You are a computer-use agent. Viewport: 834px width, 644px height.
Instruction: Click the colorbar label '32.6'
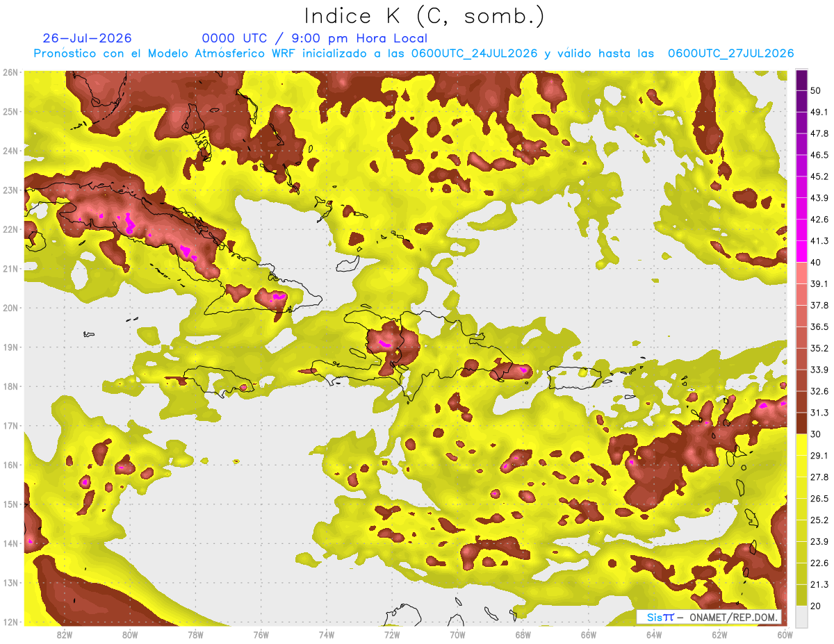819,391
